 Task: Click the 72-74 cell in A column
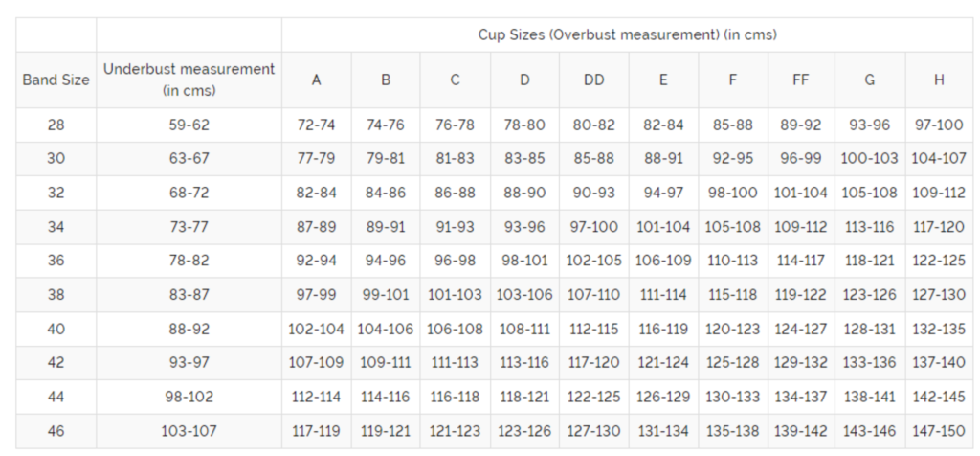point(316,125)
